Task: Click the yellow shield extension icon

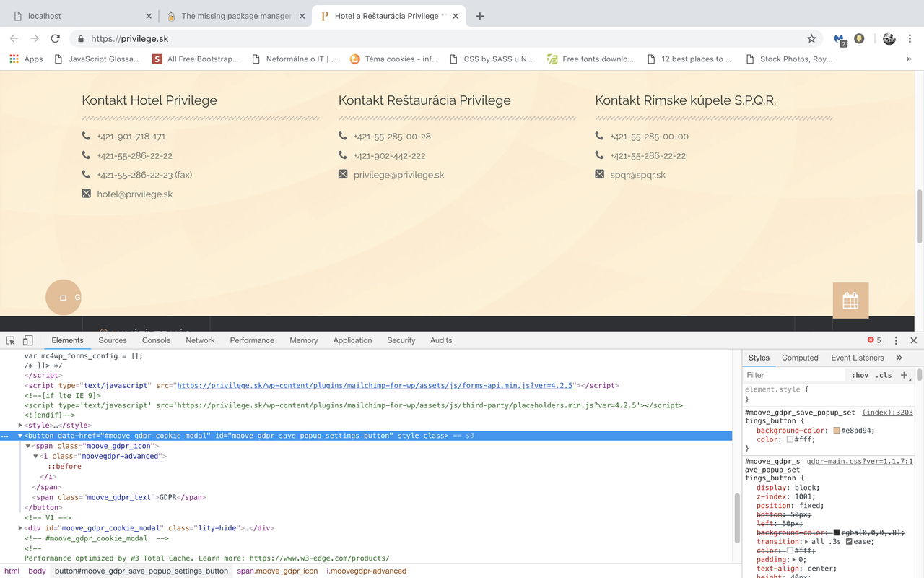Action: point(859,38)
